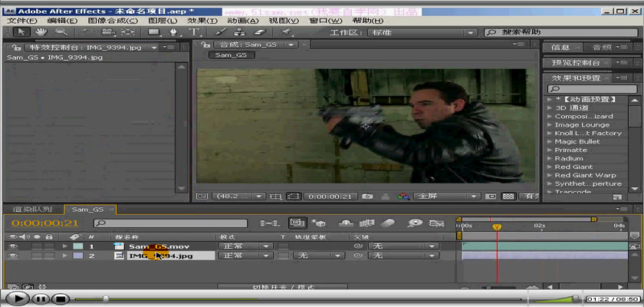
Task: Click the RGB channel display icon
Action: (x=403, y=196)
